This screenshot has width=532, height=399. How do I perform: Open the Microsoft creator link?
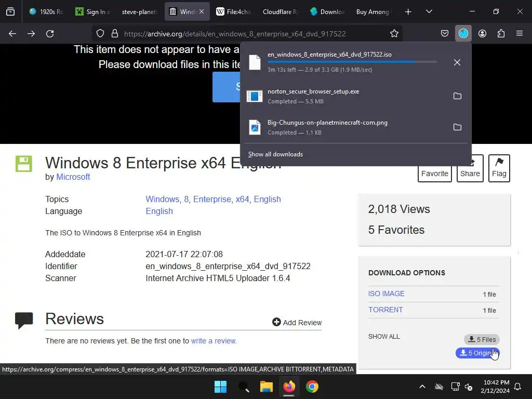pyautogui.click(x=73, y=177)
